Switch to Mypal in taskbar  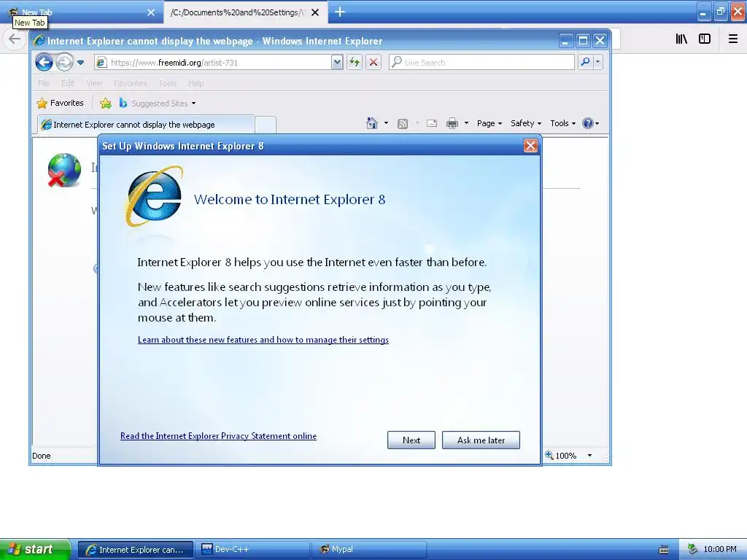click(368, 549)
